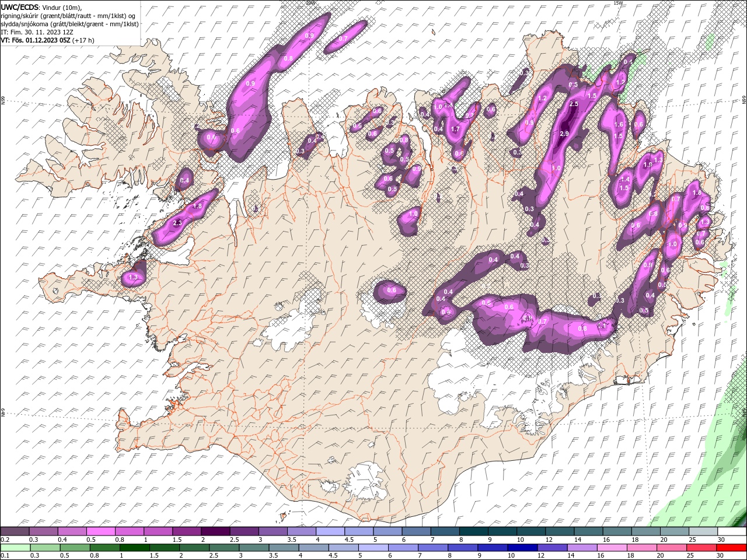Select the darkest green 1 rain legend swatch

pos(135,548)
